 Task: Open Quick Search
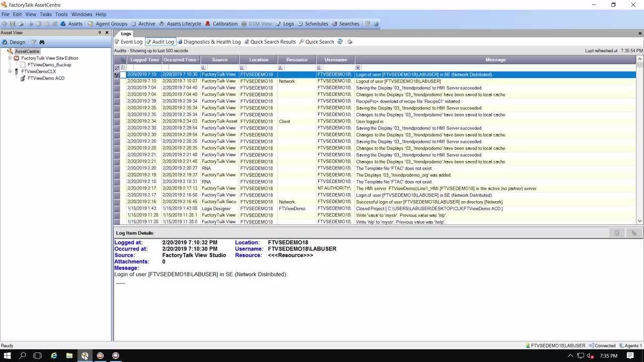click(316, 42)
